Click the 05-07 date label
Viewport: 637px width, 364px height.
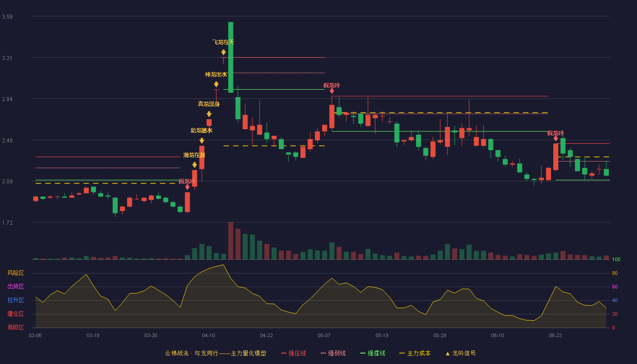pyautogui.click(x=324, y=335)
